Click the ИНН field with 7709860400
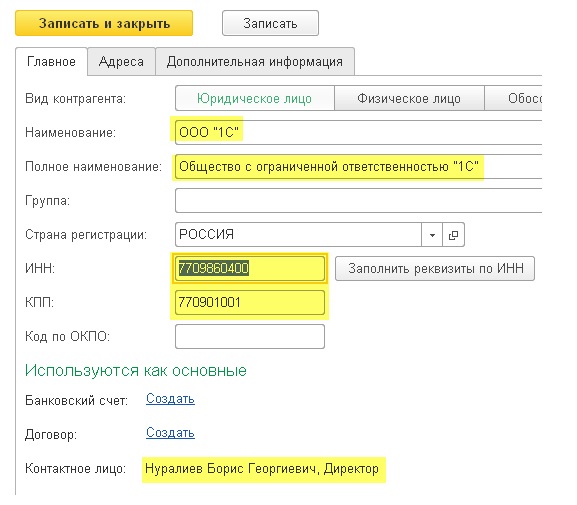577x505 pixels. [250, 268]
